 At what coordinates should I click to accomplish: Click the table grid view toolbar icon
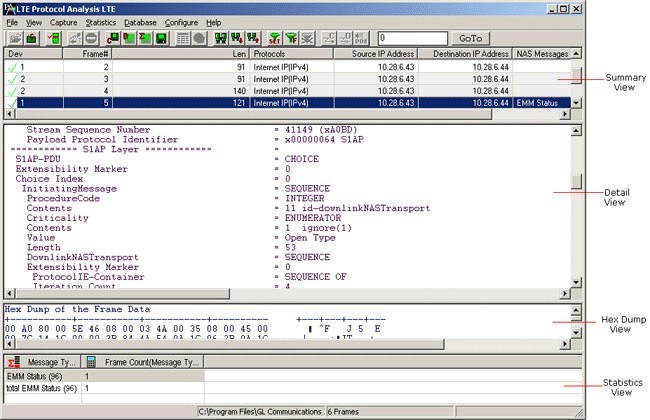(184, 37)
